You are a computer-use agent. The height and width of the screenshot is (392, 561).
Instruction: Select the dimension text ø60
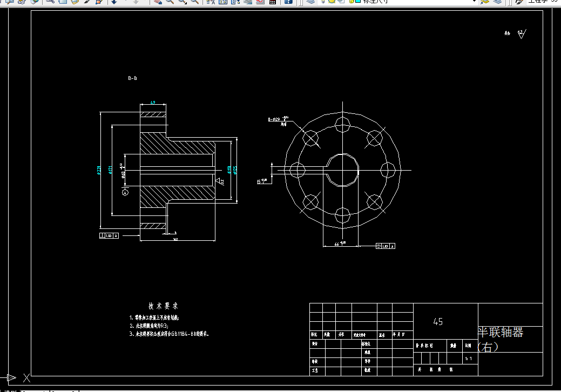click(x=123, y=174)
